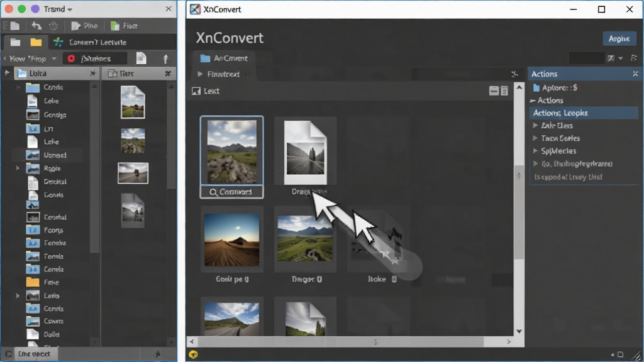Click the trash bin icon in left toolbar
Screen dimensions: 644x362
tap(53, 26)
